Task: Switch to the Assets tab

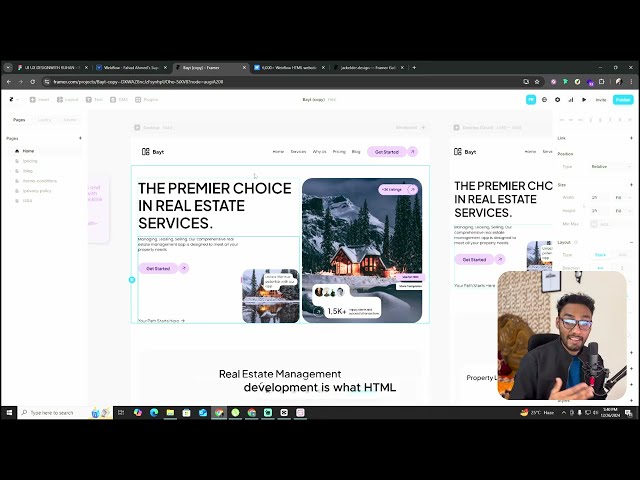Action: pyautogui.click(x=70, y=120)
